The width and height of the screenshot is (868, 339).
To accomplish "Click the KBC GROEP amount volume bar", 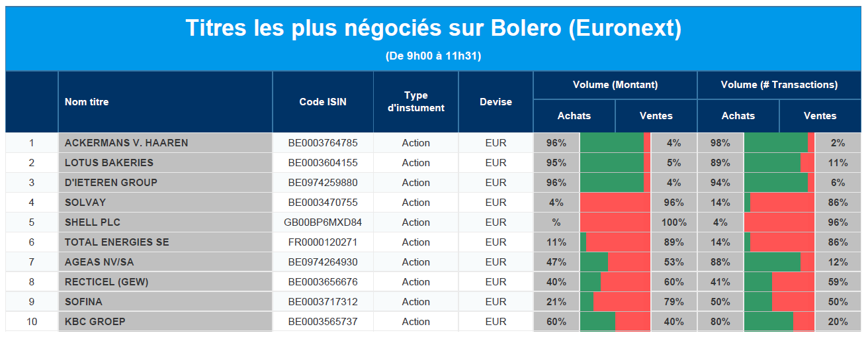I will click(615, 322).
